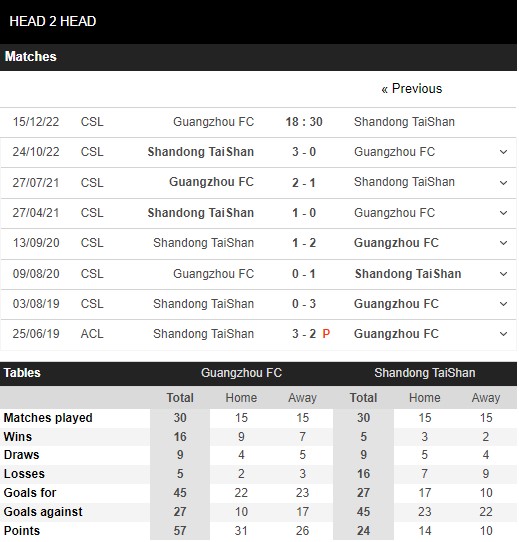Click the « Previous link
This screenshot has width=519, height=542.
[411, 89]
